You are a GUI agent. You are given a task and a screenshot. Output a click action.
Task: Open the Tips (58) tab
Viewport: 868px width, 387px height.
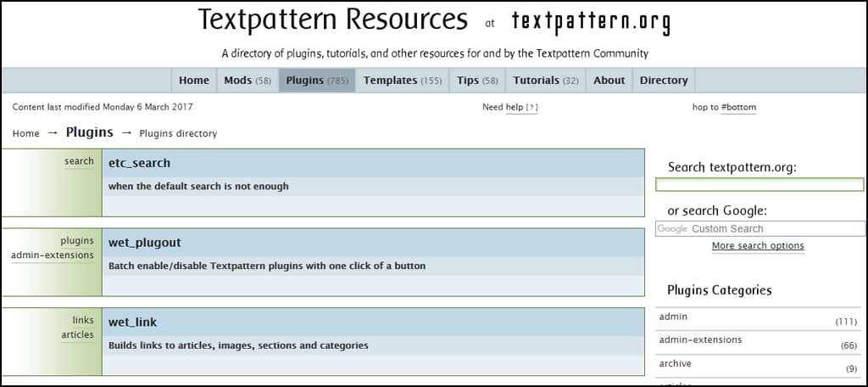coord(477,81)
